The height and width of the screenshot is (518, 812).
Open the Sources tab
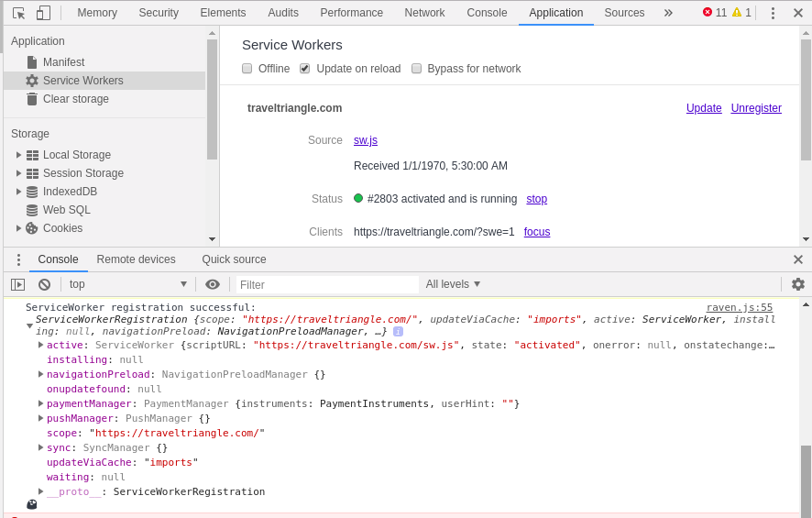click(624, 13)
